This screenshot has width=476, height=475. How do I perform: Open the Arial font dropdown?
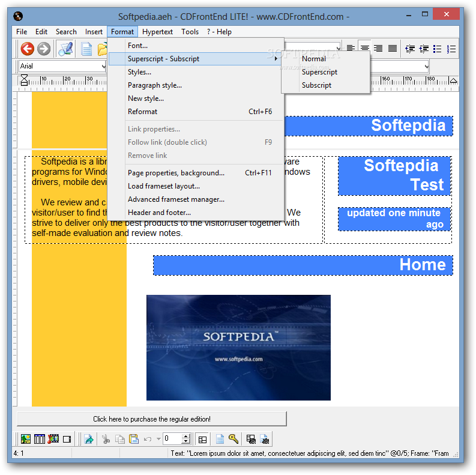(103, 66)
